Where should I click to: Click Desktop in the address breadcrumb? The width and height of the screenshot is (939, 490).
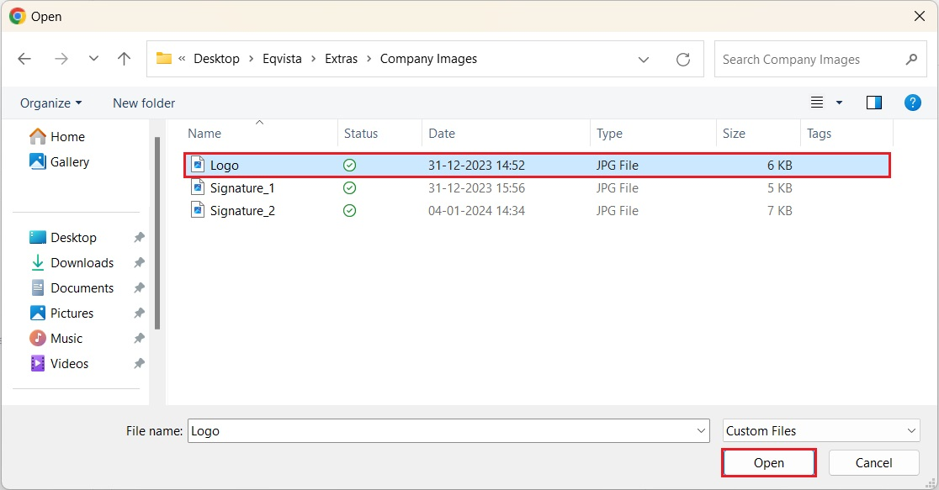[x=216, y=59]
